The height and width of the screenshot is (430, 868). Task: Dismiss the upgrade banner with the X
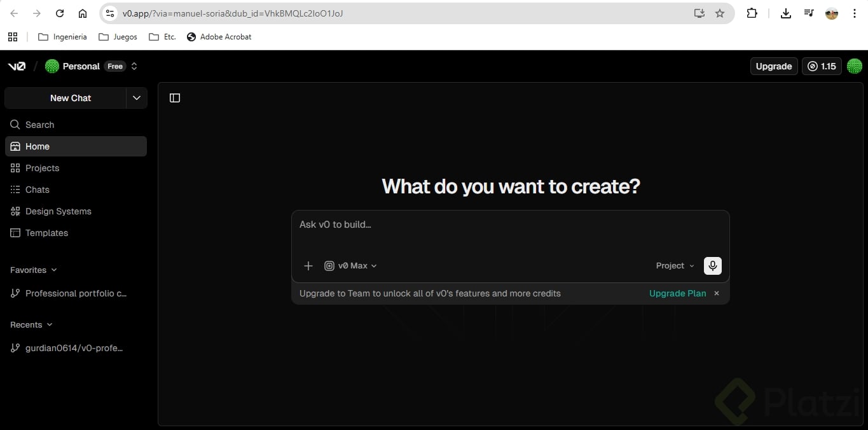click(x=717, y=293)
